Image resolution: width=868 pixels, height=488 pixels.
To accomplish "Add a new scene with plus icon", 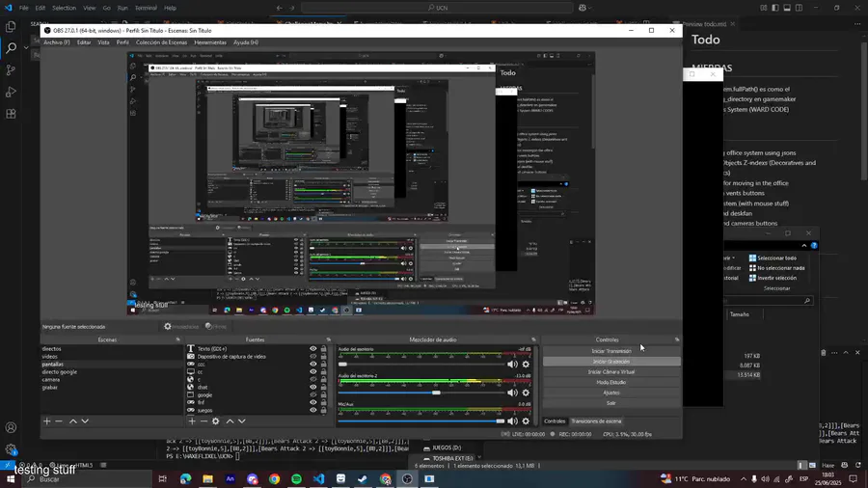I will 47,421.
